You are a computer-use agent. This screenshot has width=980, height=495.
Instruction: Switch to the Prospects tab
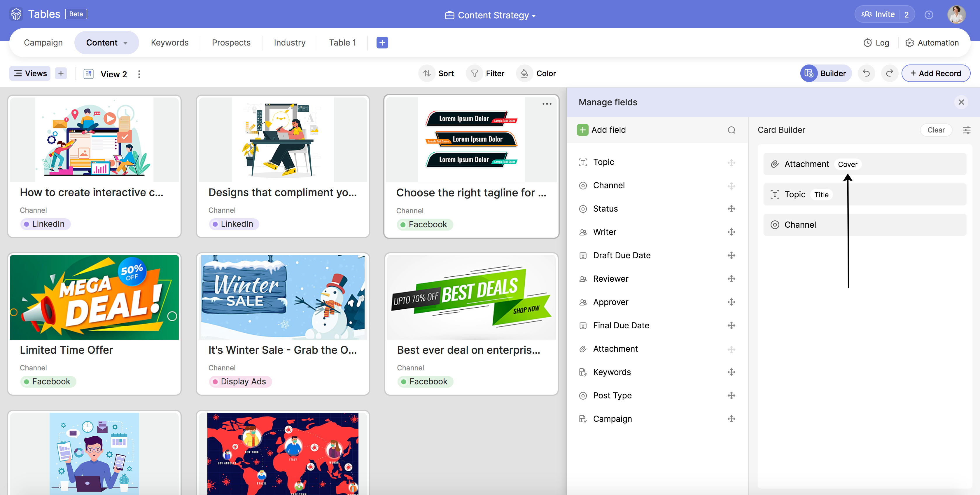231,43
